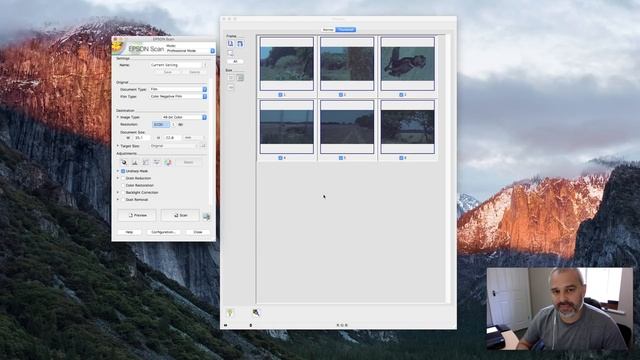640x360 pixels.
Task: Click the EPSON Scan logo icon
Action: [118, 47]
